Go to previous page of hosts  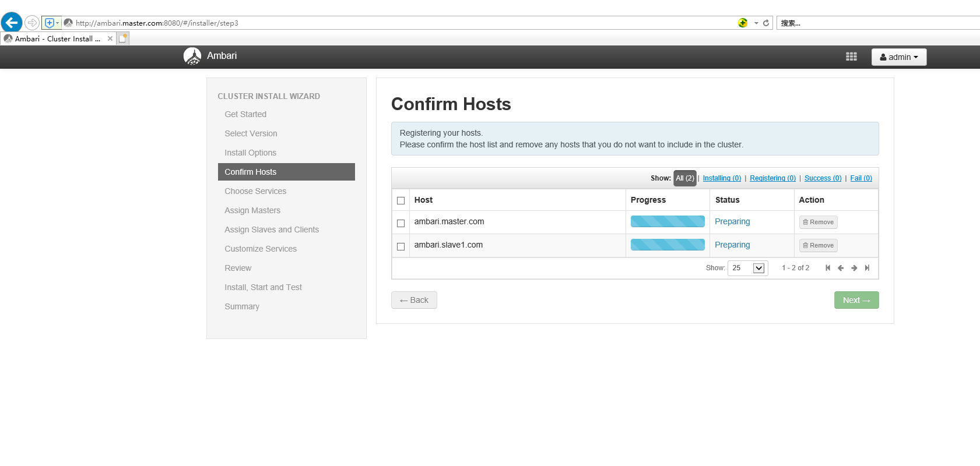click(841, 268)
